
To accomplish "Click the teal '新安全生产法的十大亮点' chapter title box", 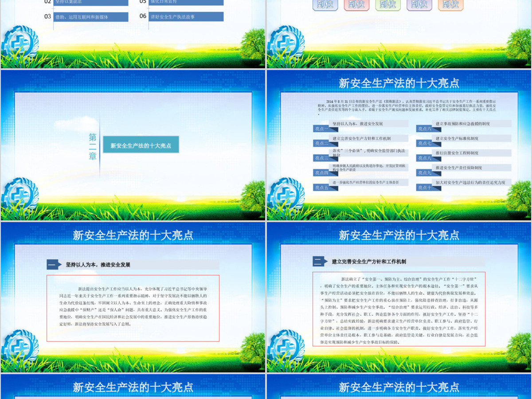I will coord(141,145).
